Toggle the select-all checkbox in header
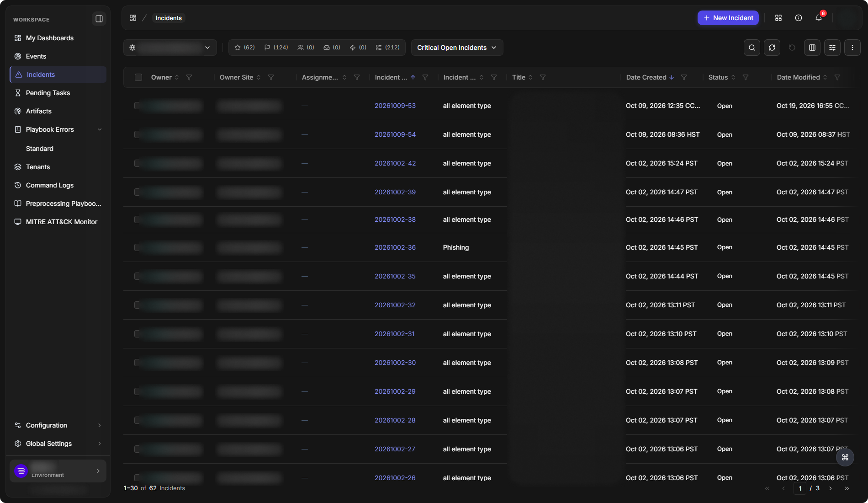This screenshot has height=503, width=868. (138, 77)
